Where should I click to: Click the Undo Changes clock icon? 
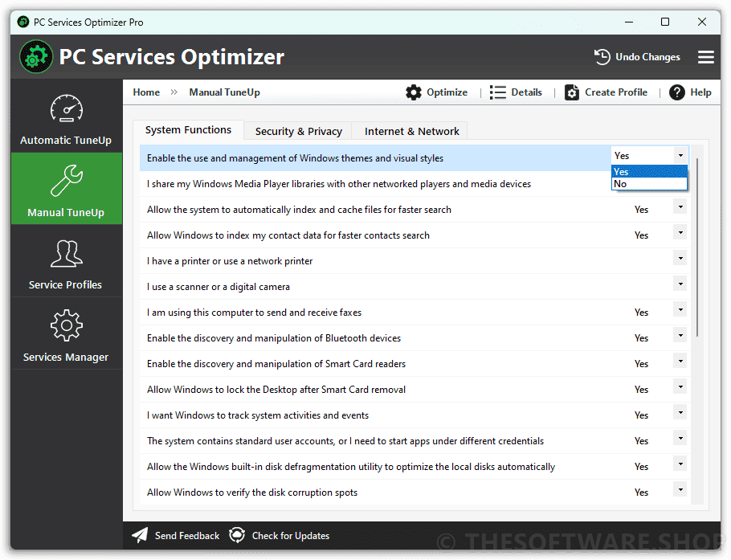(x=602, y=57)
